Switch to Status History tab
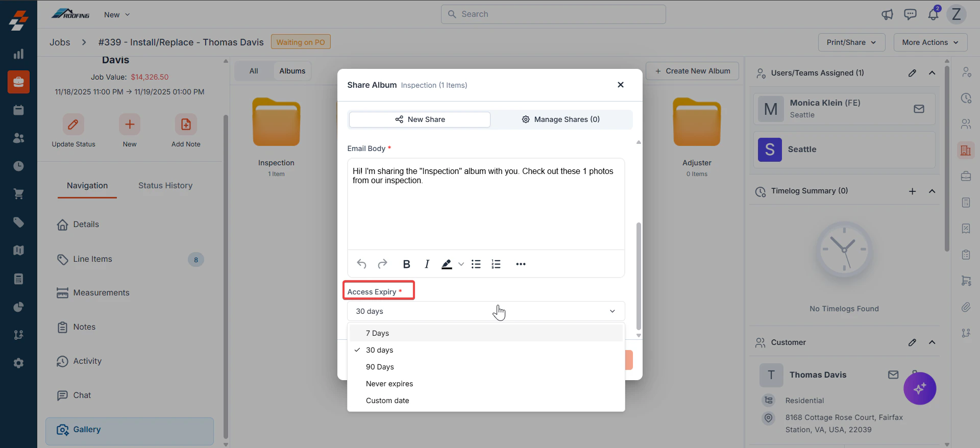This screenshot has height=448, width=980. pyautogui.click(x=165, y=186)
